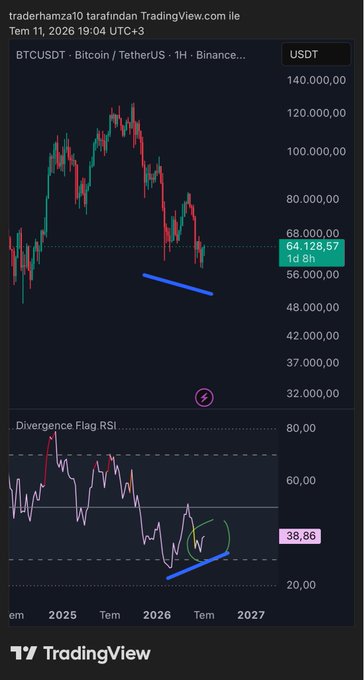The image size is (364, 680).
Task: Click the Tem label between 2026 and 2027
Action: click(204, 615)
